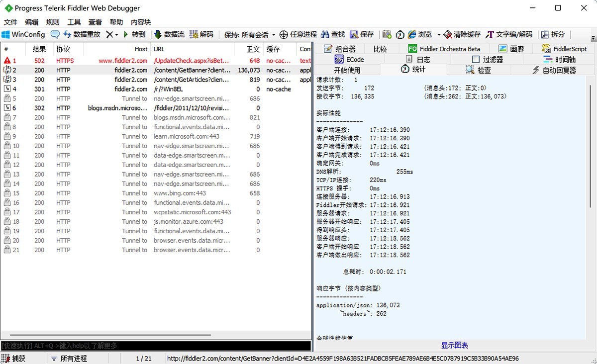Viewport: 597px width, 364px height.
Task: Open the 规则 menu
Action: [x=51, y=22]
